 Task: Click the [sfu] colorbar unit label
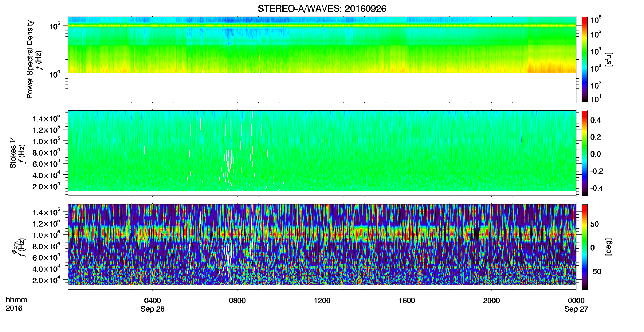pyautogui.click(x=609, y=59)
